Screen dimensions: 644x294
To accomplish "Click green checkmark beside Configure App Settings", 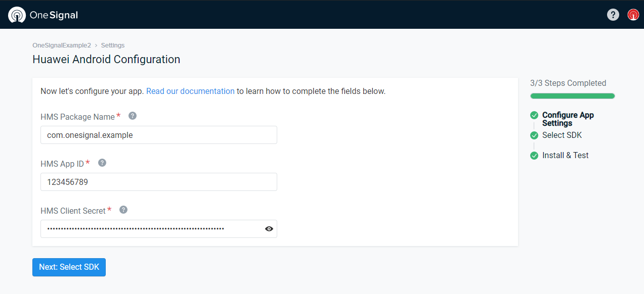I will (534, 115).
